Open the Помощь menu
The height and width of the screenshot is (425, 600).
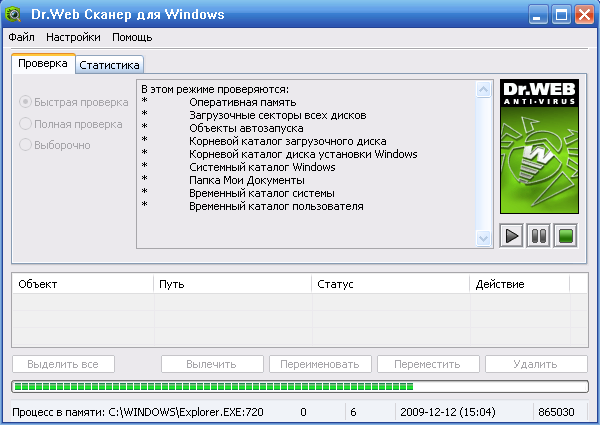[x=132, y=37]
